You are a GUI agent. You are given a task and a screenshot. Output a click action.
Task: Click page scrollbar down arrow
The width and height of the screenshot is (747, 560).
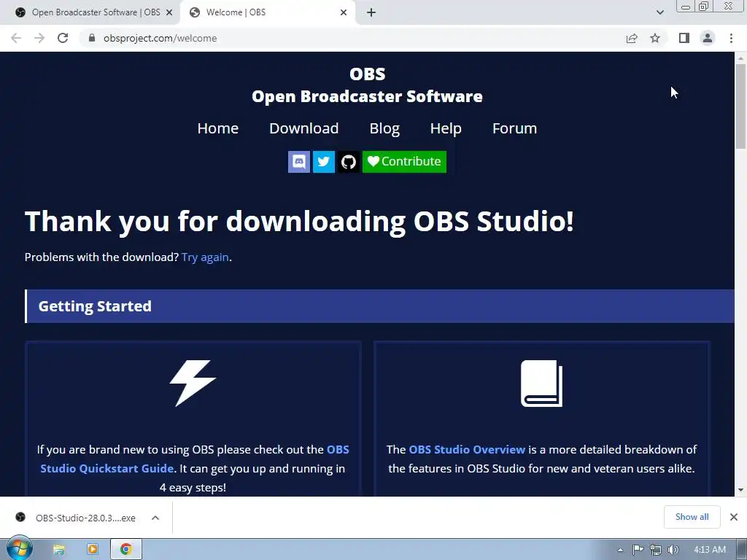pyautogui.click(x=740, y=490)
